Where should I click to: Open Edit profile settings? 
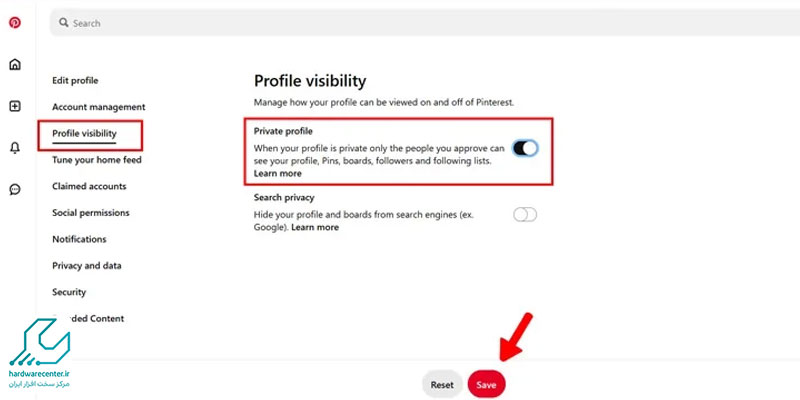click(x=75, y=81)
